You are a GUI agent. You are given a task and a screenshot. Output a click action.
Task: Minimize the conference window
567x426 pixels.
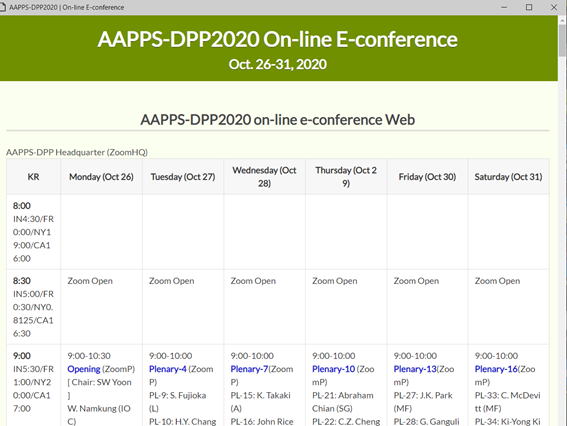click(504, 7)
